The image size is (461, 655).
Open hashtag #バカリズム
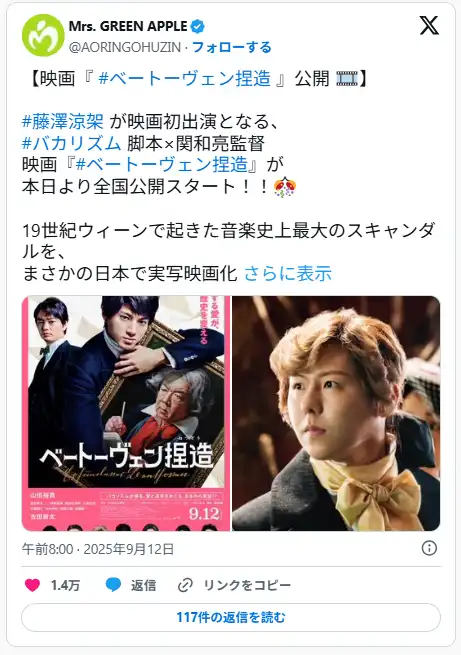(71, 143)
